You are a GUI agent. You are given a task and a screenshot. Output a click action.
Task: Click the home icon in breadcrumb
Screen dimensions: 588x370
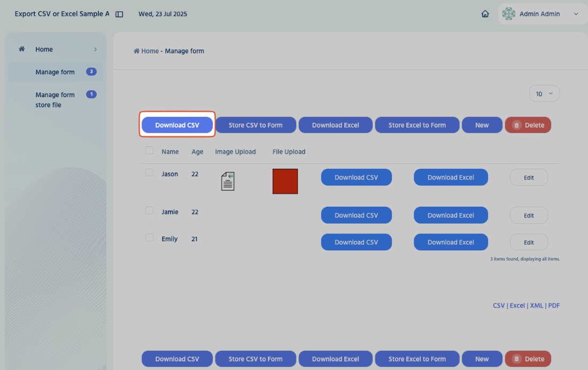coord(137,51)
